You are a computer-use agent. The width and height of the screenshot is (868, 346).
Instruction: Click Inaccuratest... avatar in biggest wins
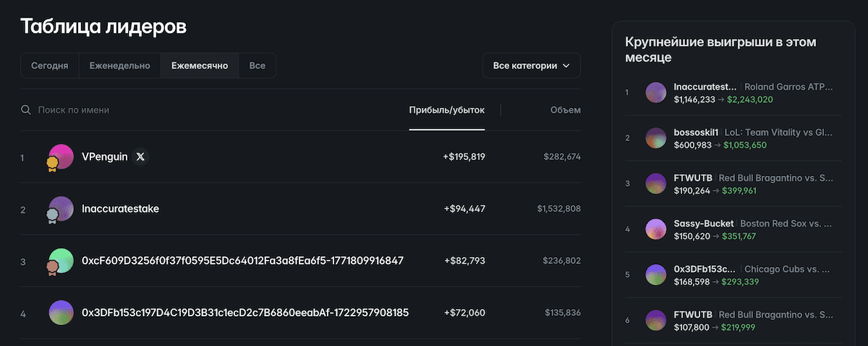pos(655,93)
